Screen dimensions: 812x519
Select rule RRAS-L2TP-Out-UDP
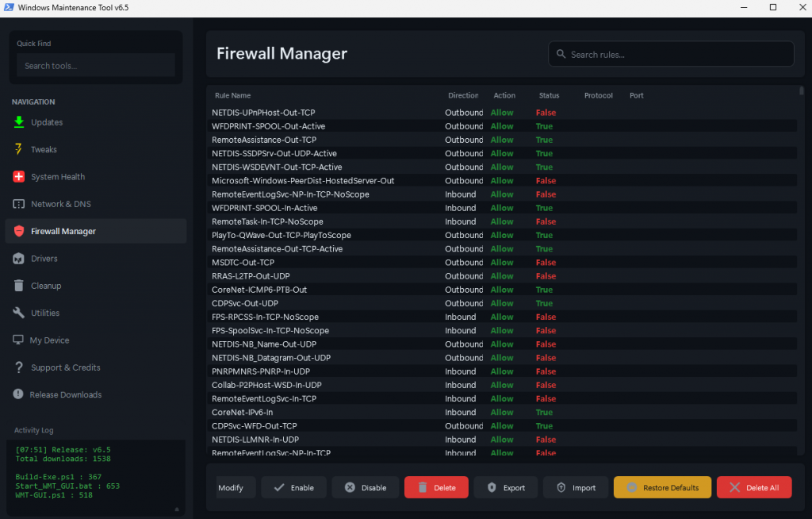pos(502,276)
